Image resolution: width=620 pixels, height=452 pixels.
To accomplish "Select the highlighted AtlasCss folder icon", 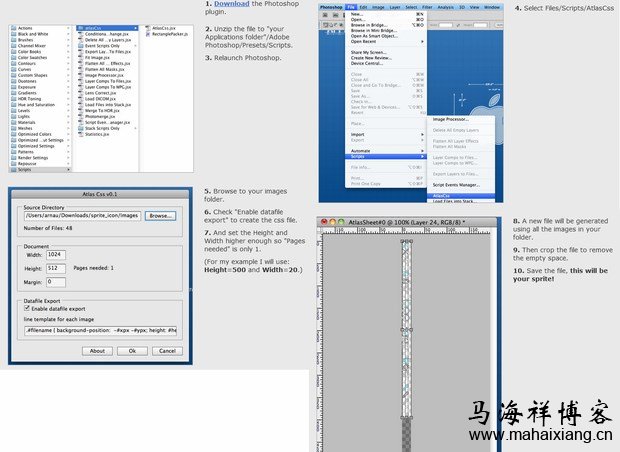I will [x=81, y=28].
